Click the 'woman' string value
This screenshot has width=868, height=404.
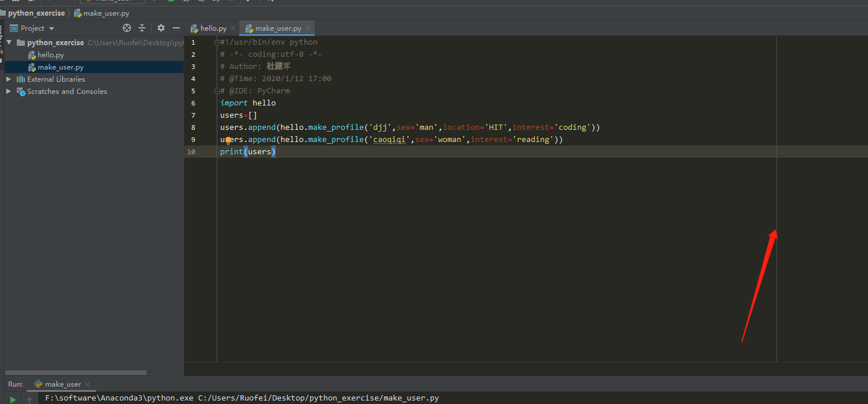[x=450, y=140]
